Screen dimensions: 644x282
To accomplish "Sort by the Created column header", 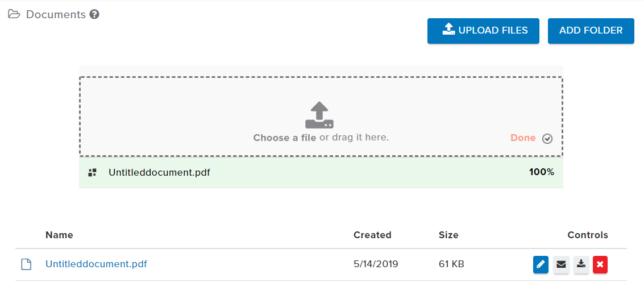I will click(372, 235).
